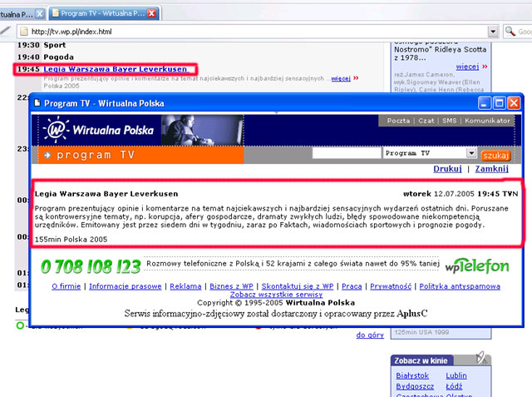Screen dimensions: 532x397
Task: Click więcej link in Nostromo sidebar box
Action: [x=467, y=67]
